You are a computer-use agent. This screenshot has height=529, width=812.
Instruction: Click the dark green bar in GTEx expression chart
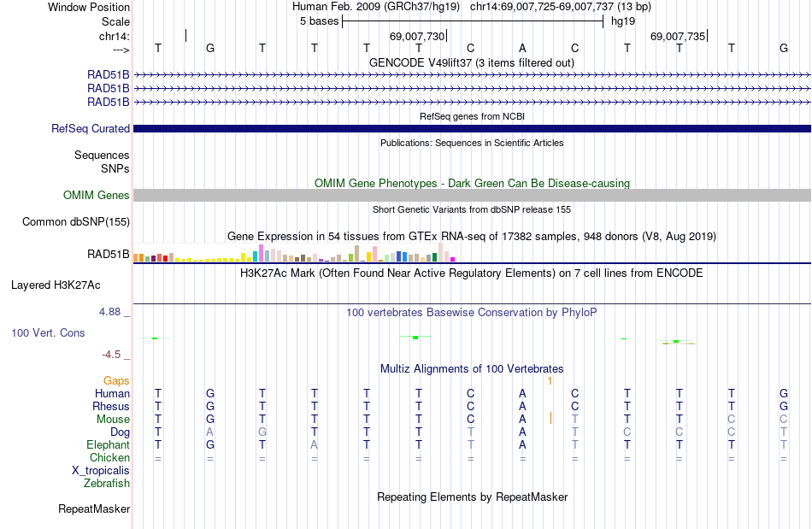coord(434,258)
